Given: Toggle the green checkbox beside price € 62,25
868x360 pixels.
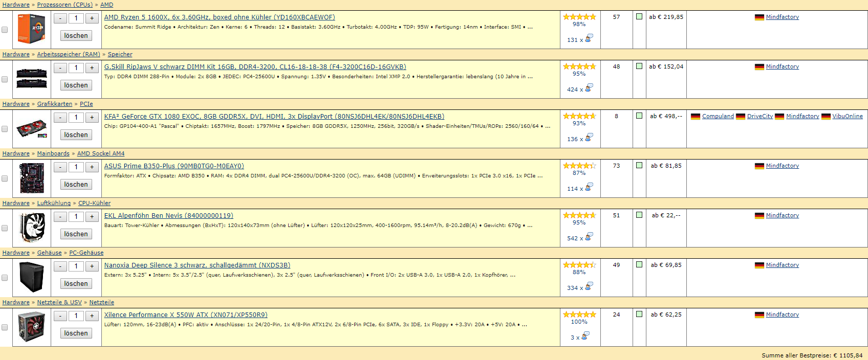Looking at the screenshot, I should click(639, 314).
